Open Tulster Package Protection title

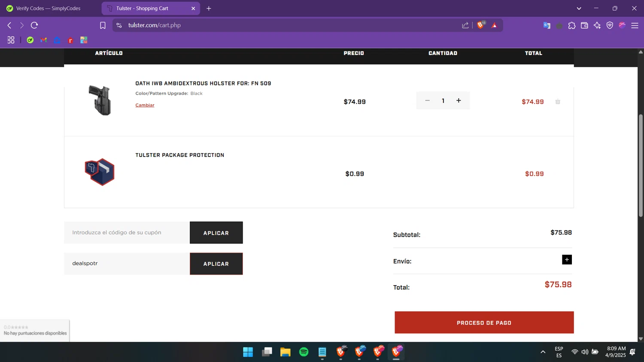tap(179, 155)
